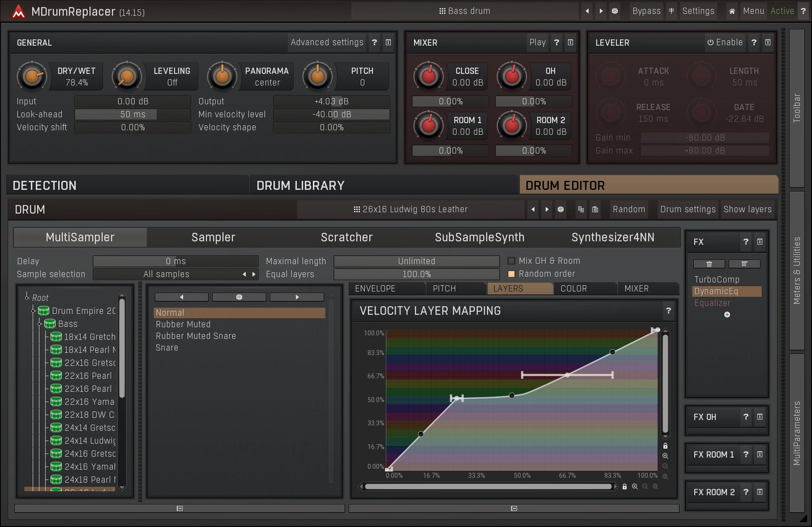Click the paste icon in Drum header
812x527 pixels.
pyautogui.click(x=595, y=210)
